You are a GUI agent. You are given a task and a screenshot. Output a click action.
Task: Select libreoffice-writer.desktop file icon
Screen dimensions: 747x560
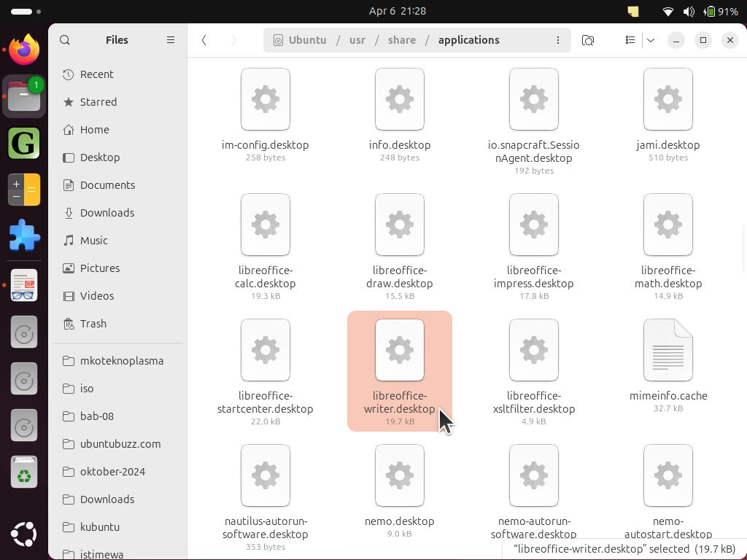click(x=400, y=350)
